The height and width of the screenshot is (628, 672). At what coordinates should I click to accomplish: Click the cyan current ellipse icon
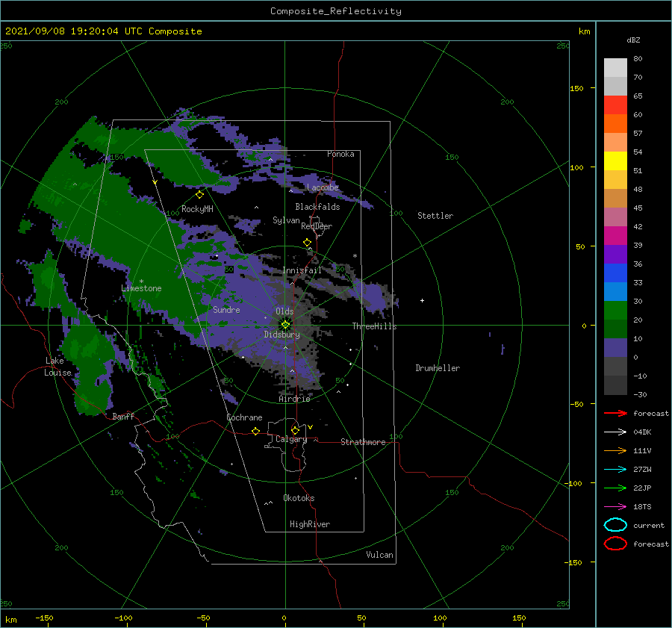click(x=615, y=525)
